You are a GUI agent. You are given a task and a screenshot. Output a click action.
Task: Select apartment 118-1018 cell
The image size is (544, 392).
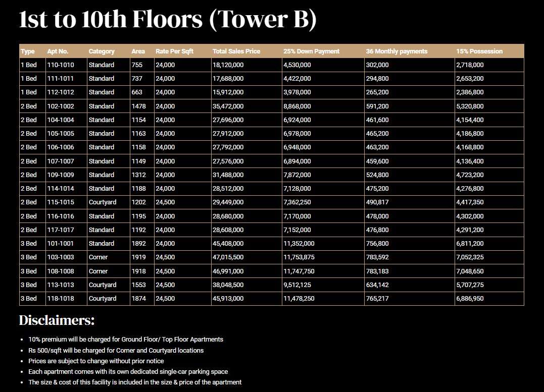(x=66, y=299)
